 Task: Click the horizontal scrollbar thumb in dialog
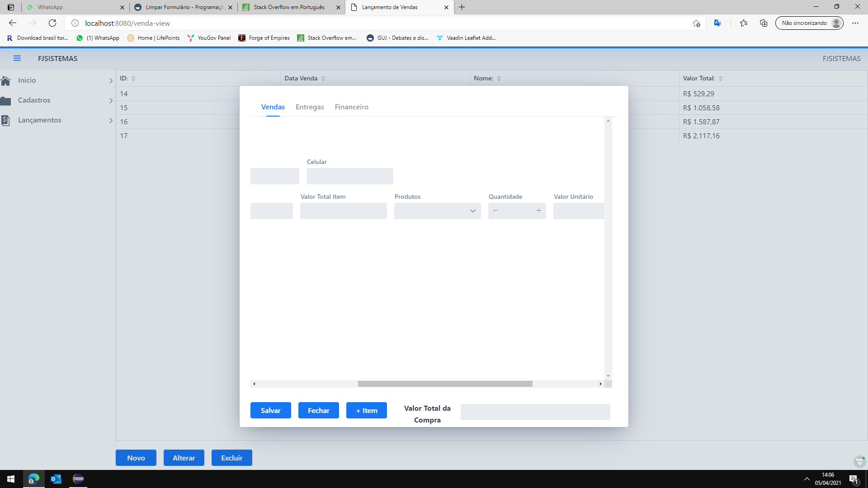tap(445, 384)
